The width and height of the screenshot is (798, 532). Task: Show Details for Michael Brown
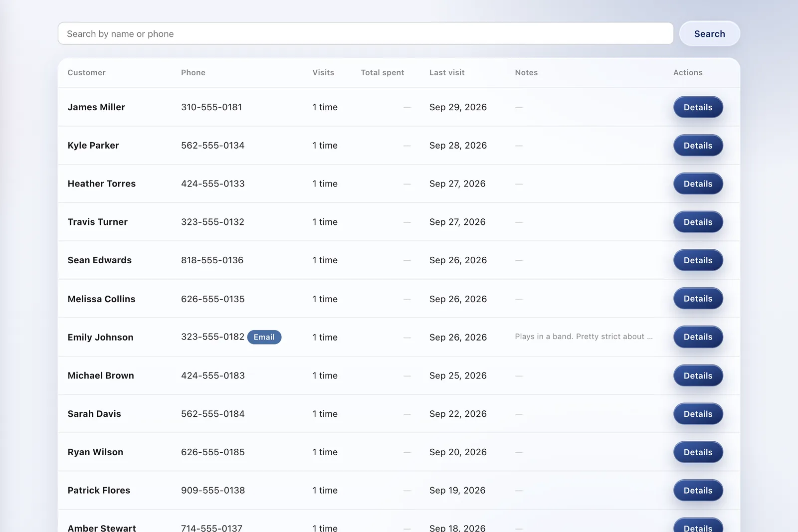click(698, 375)
